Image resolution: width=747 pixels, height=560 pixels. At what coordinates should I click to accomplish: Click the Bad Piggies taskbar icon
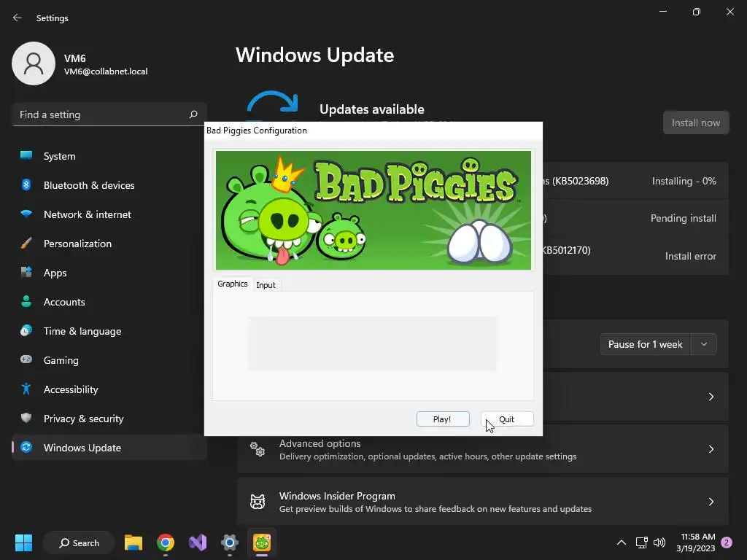(262, 542)
